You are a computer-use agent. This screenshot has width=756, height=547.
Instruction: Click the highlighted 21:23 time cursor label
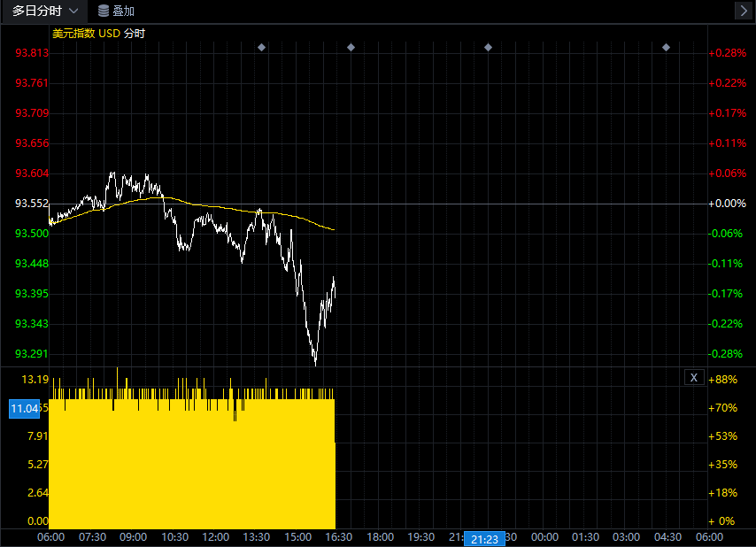[x=484, y=538]
